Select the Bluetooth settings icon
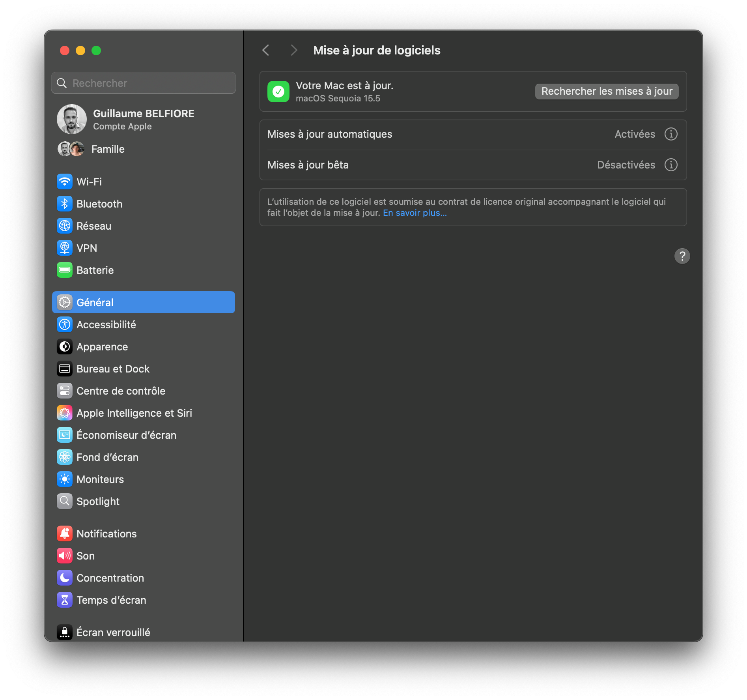The image size is (747, 700). [x=64, y=204]
